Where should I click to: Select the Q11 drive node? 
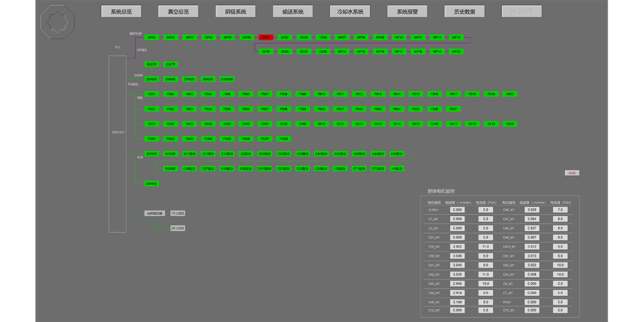pos(189,154)
